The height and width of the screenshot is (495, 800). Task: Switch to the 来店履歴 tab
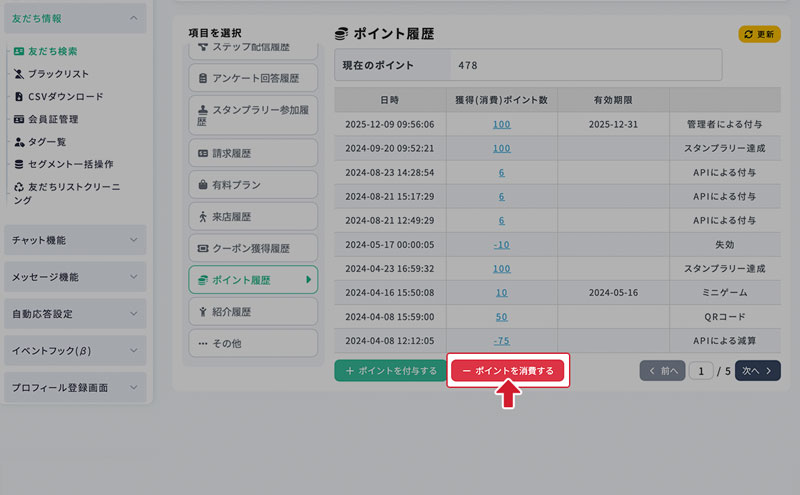point(252,216)
